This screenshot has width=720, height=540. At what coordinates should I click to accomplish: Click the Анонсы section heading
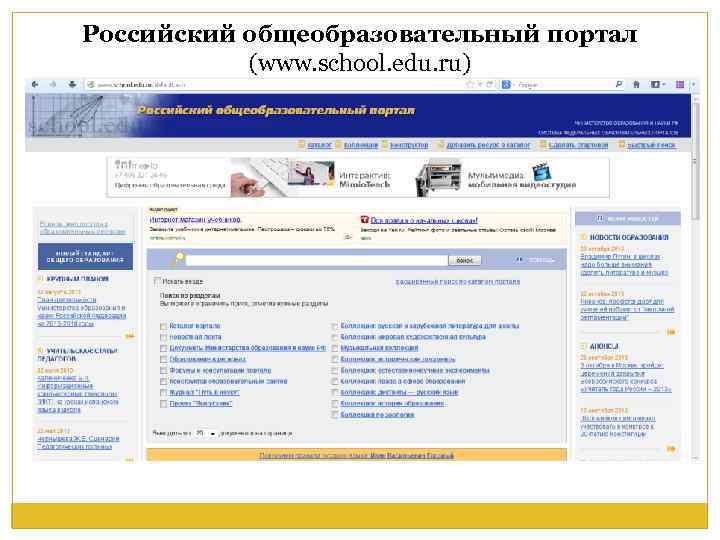pyautogui.click(x=604, y=346)
